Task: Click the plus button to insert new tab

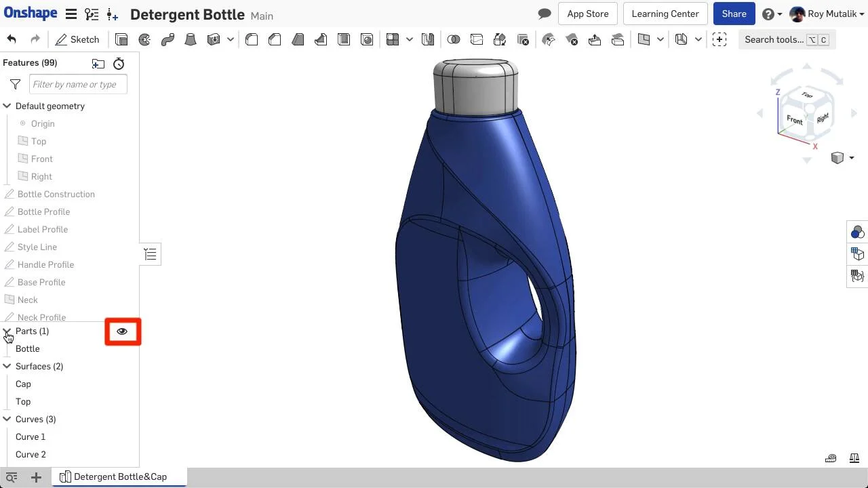Action: [36, 477]
